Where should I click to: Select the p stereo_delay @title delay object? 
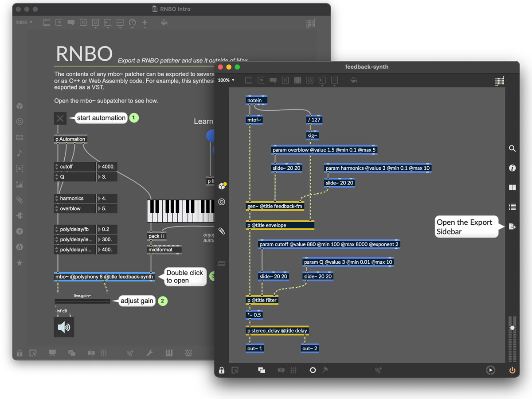(278, 330)
